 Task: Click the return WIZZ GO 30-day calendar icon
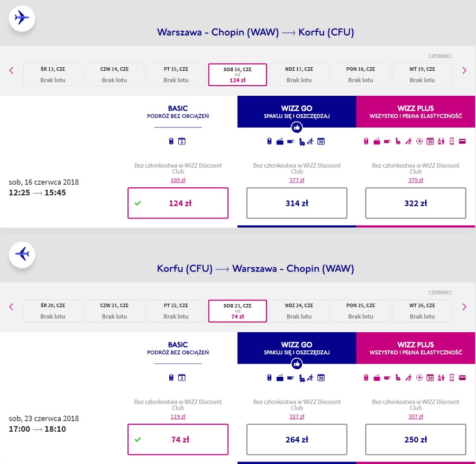[x=321, y=378]
